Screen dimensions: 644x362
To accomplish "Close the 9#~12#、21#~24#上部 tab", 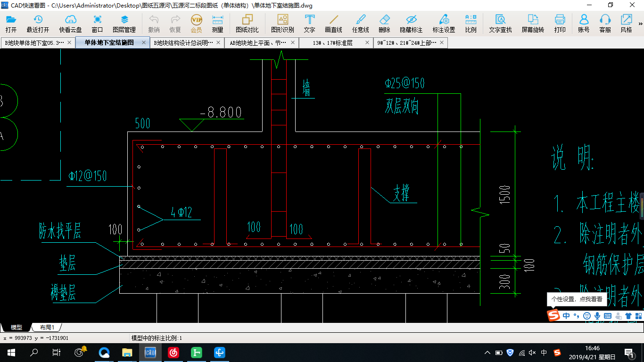I will [x=442, y=42].
